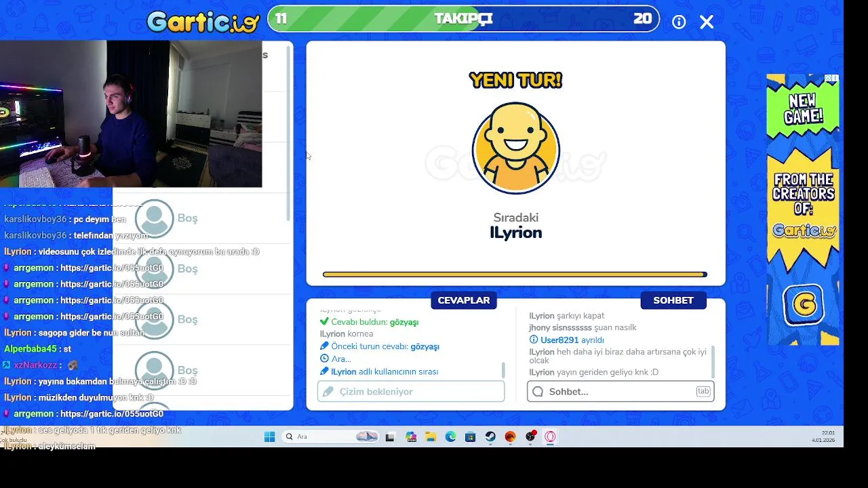The height and width of the screenshot is (488, 868).
Task: Click 'ILyrion adlı kullanıcının sırası' line
Action: pos(379,371)
